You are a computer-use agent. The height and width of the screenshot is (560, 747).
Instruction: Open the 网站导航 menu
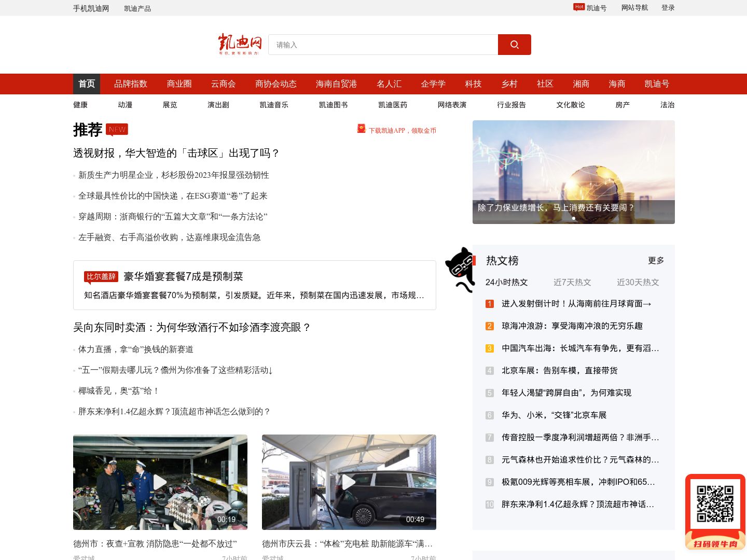pos(634,8)
